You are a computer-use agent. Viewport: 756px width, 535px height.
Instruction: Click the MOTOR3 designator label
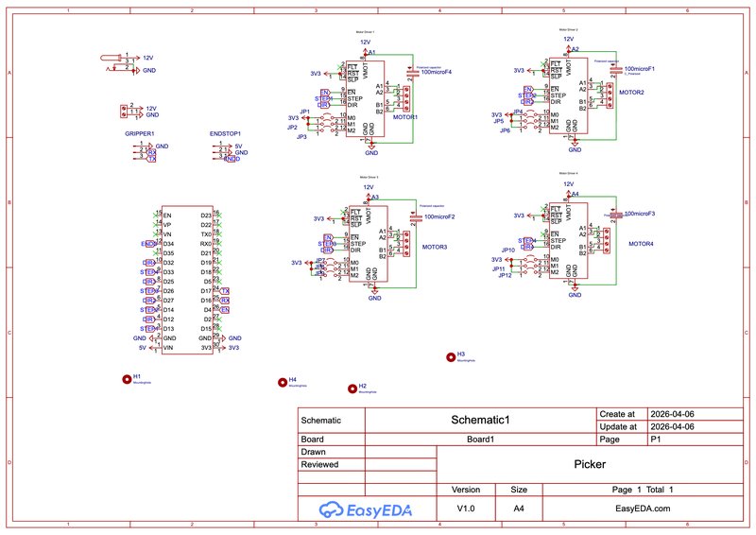coord(435,247)
